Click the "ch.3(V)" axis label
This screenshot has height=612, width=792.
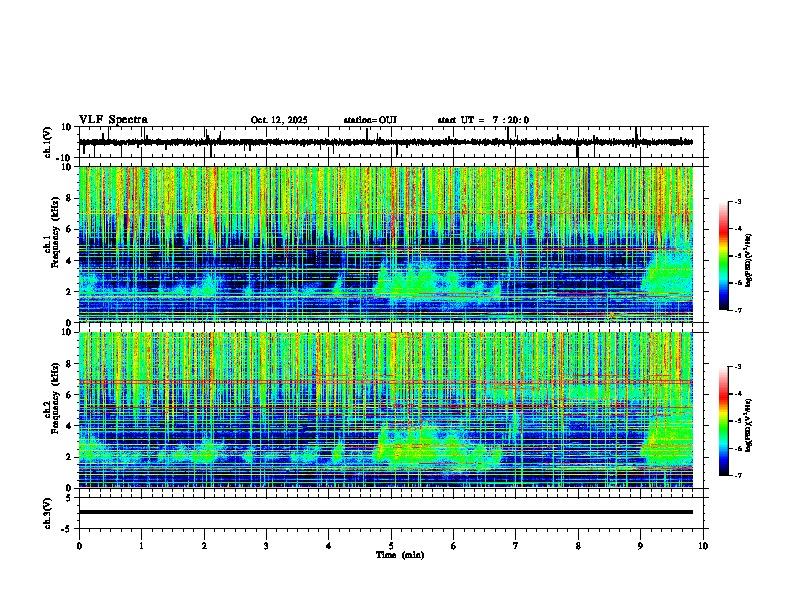tap(48, 514)
